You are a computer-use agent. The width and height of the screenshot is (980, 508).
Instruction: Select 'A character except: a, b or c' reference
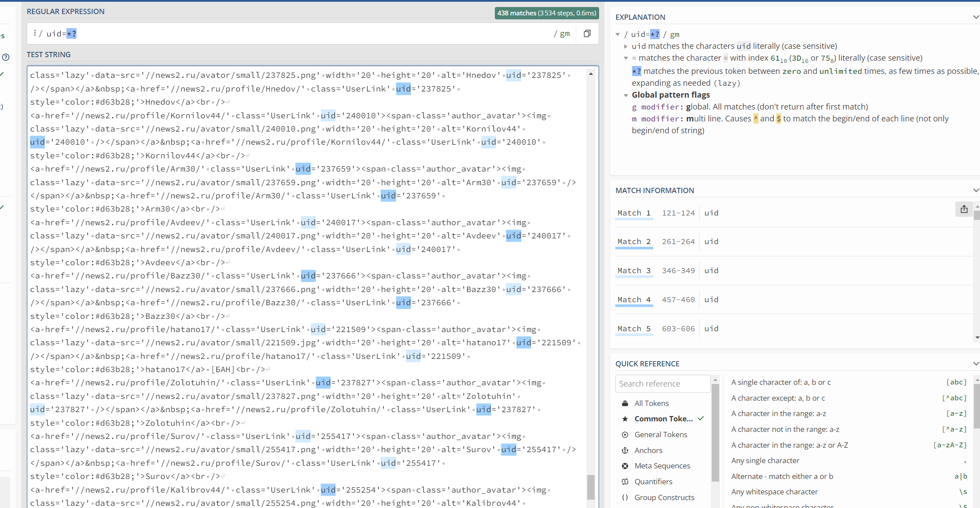pyautogui.click(x=848, y=398)
